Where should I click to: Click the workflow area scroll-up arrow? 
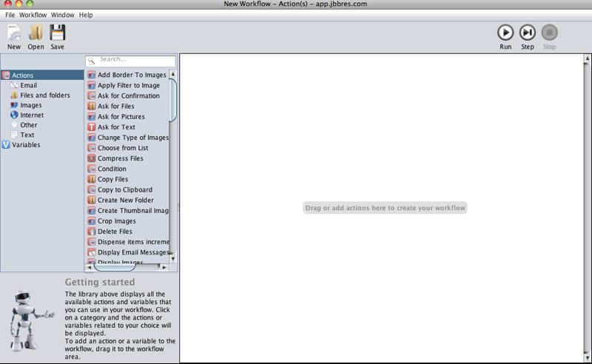[x=587, y=58]
